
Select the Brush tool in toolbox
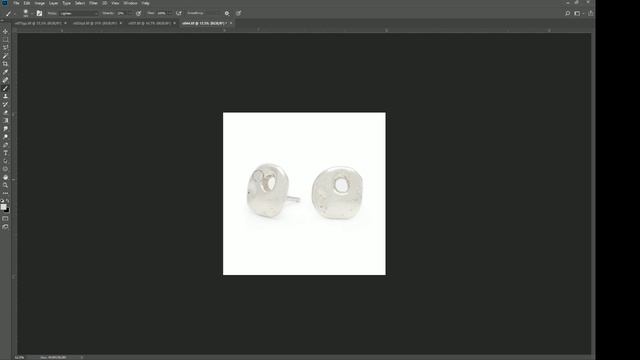click(5, 89)
